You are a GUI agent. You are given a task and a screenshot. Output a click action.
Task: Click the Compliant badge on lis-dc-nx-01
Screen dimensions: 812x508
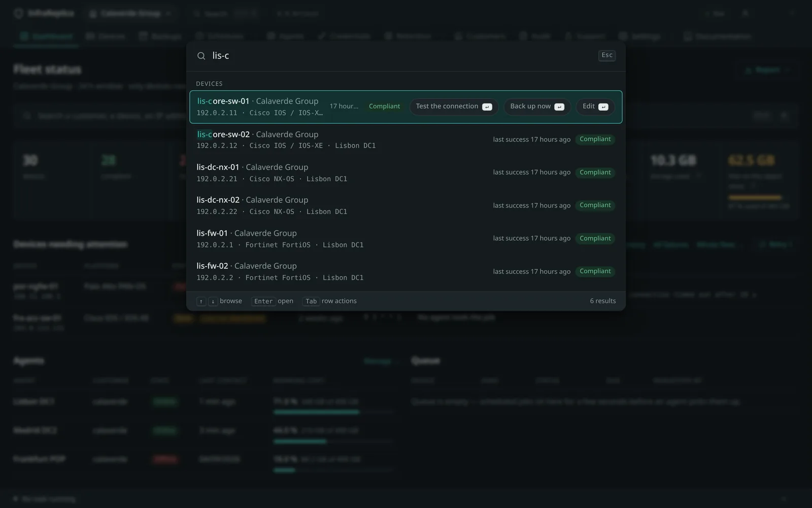pyautogui.click(x=595, y=172)
